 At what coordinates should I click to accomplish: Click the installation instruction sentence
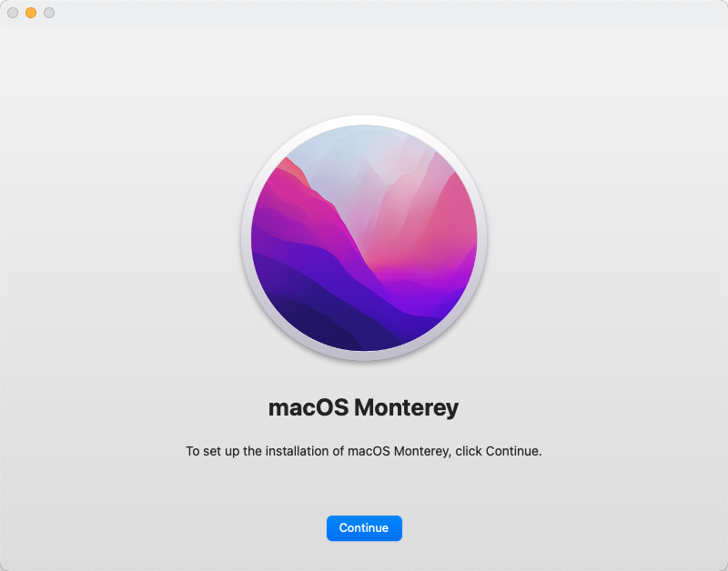pyautogui.click(x=363, y=451)
